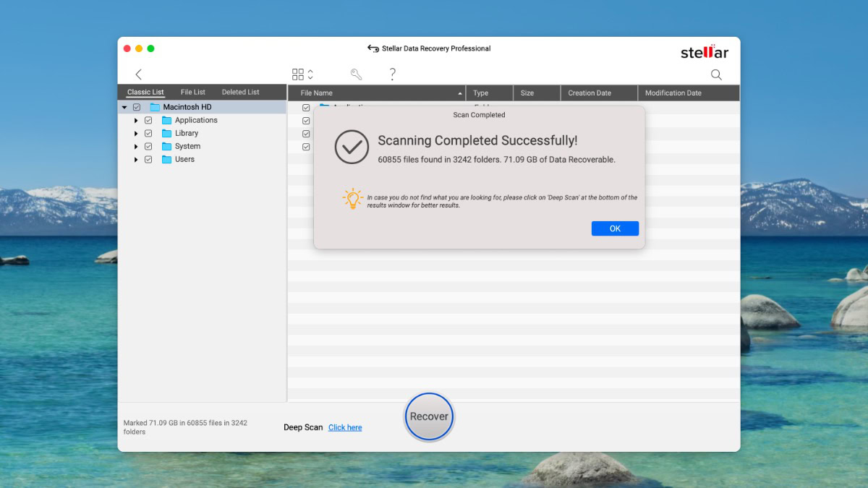Uncheck the Macintosh HD checkbox
868x488 pixels.
tap(137, 107)
